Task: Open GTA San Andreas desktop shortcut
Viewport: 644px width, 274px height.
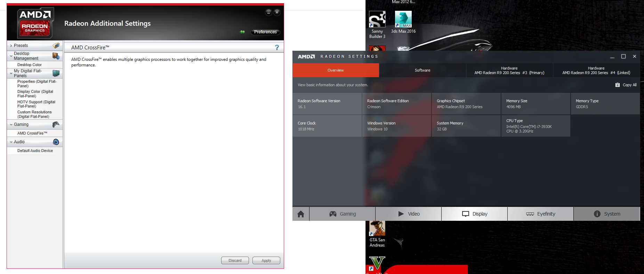Action: tap(377, 234)
